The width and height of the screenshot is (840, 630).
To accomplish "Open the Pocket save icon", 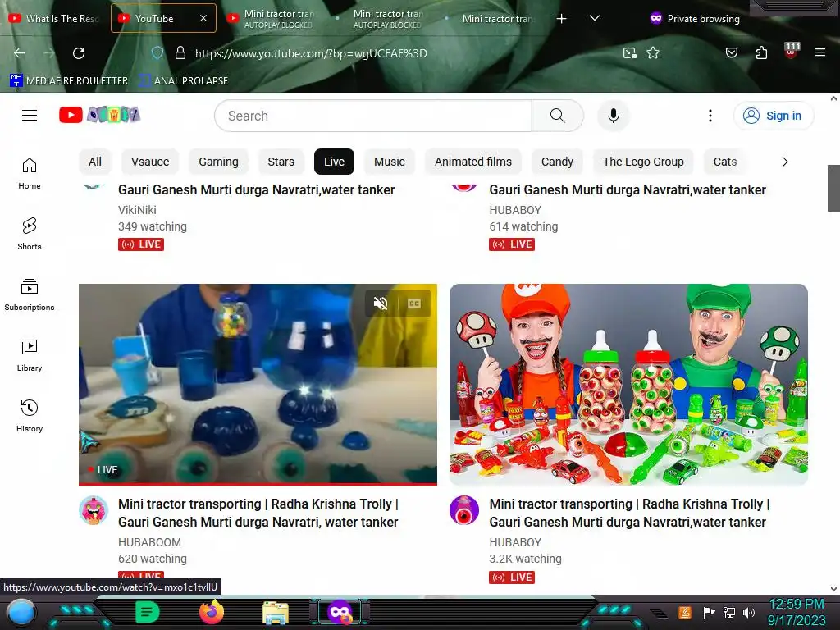I will [x=731, y=52].
